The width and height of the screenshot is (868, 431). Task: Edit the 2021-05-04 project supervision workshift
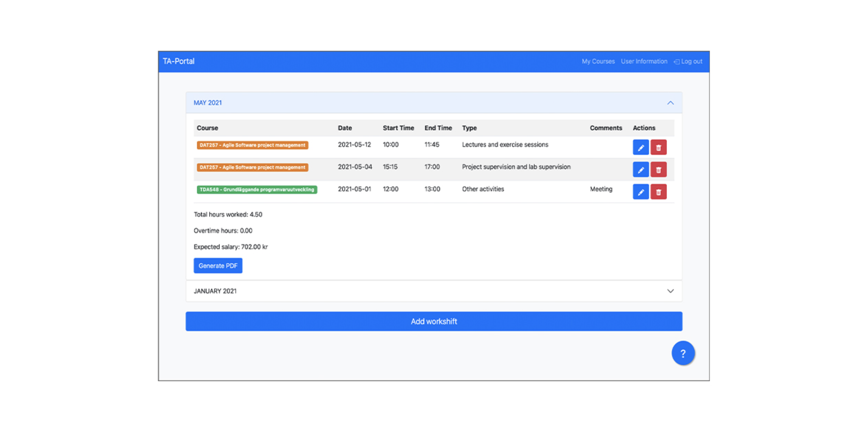coord(640,170)
